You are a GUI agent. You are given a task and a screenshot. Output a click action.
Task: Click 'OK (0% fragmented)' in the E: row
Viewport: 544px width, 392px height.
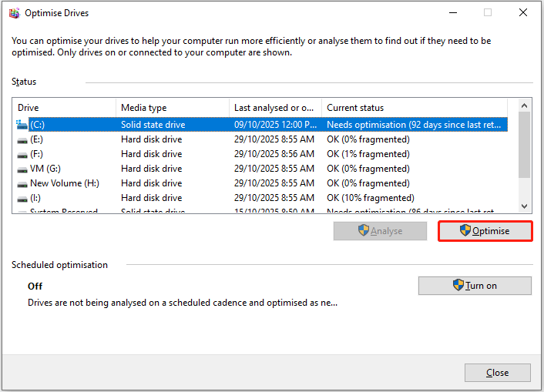368,139
